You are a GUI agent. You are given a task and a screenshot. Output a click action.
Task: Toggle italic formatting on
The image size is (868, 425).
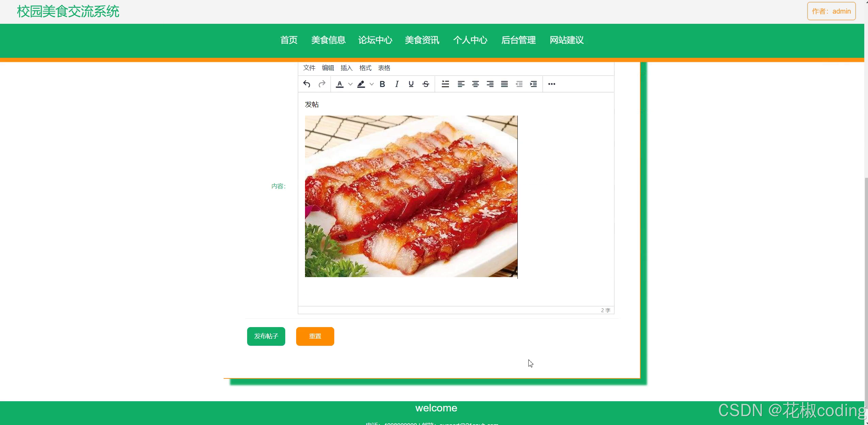coord(397,84)
